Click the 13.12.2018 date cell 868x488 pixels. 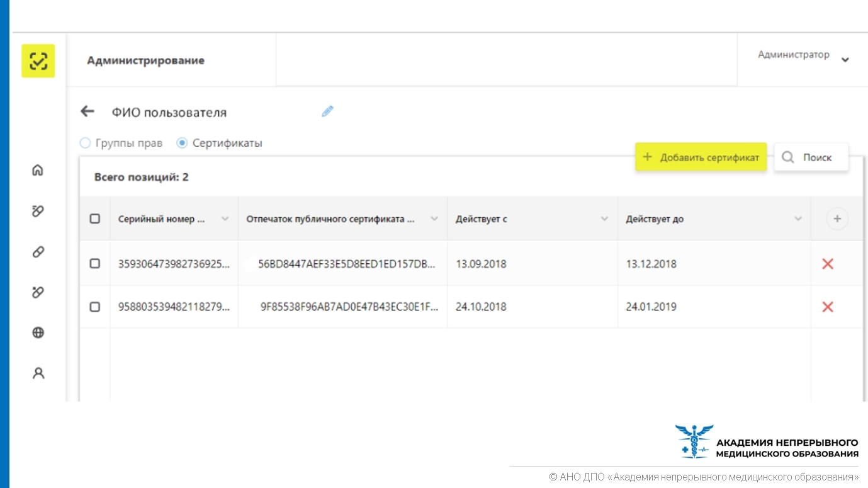651,264
